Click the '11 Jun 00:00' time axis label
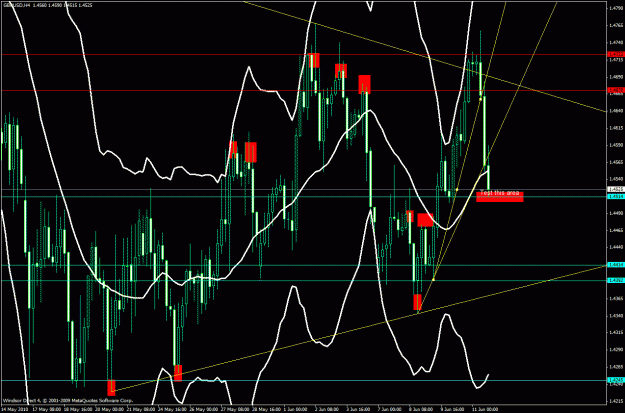The width and height of the screenshot is (625, 413). [485, 409]
